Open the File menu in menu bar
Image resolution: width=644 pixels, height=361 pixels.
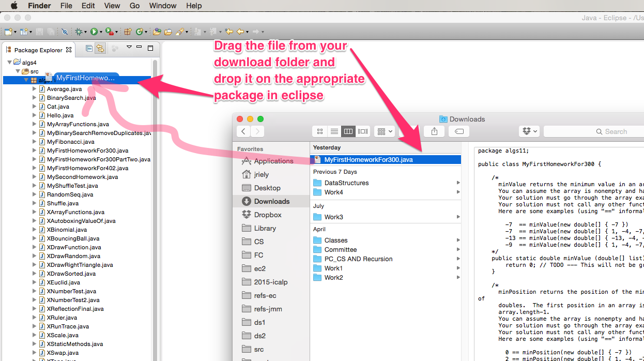pyautogui.click(x=66, y=6)
